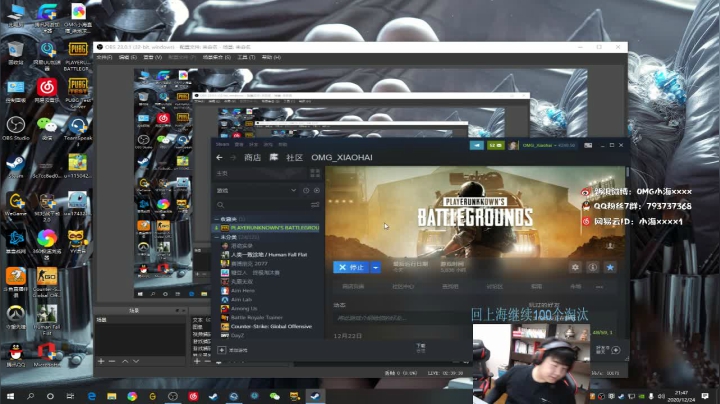720x404 pixels.
Task: Open the PUBG Test Server desktop shortcut
Action: click(x=78, y=93)
